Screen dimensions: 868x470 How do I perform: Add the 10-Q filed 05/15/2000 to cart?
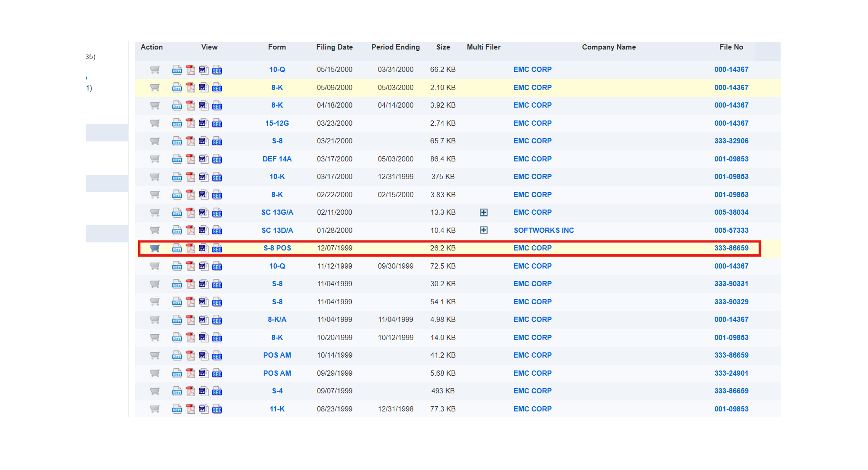[x=155, y=70]
